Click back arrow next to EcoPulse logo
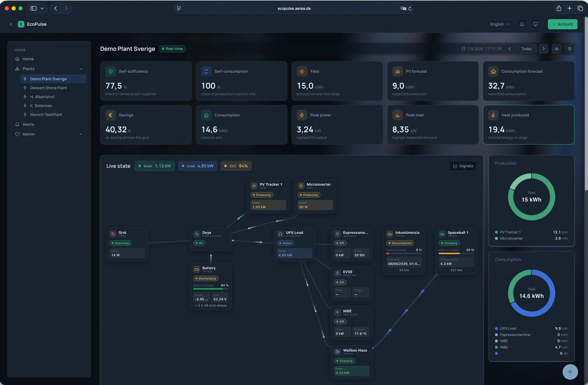The width and height of the screenshot is (588, 385). [x=11, y=24]
